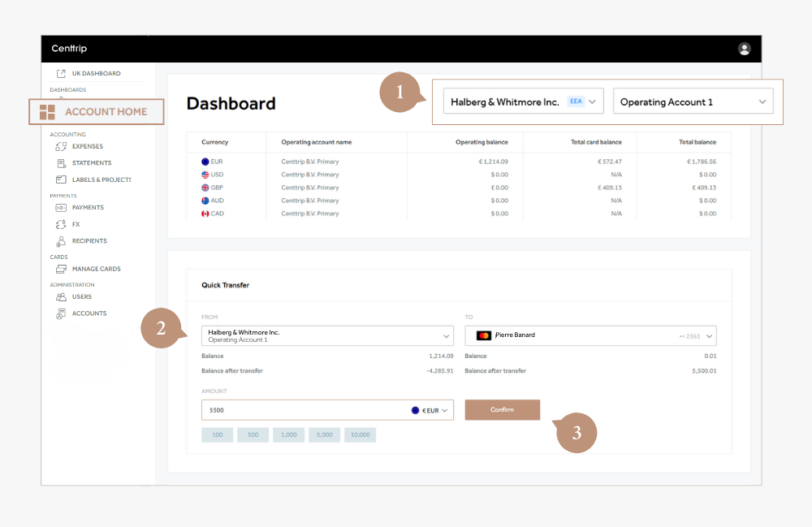Click the Recipients person icon
This screenshot has height=527, width=812.
61,241
